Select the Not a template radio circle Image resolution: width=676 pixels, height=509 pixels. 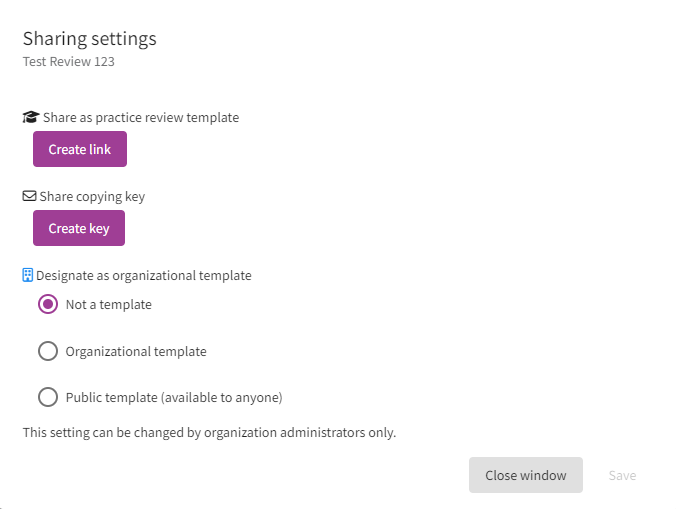(x=48, y=304)
